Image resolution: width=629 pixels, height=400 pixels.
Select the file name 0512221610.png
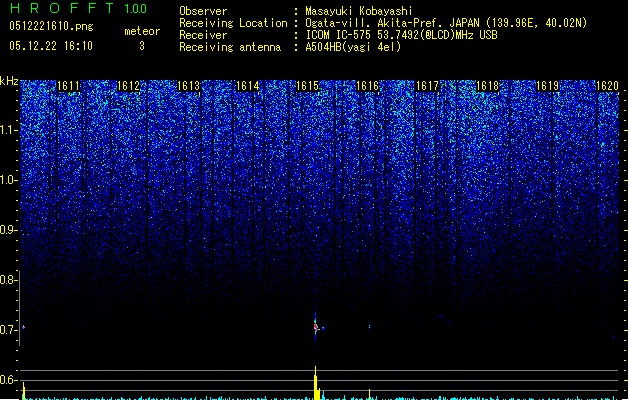coord(51,26)
